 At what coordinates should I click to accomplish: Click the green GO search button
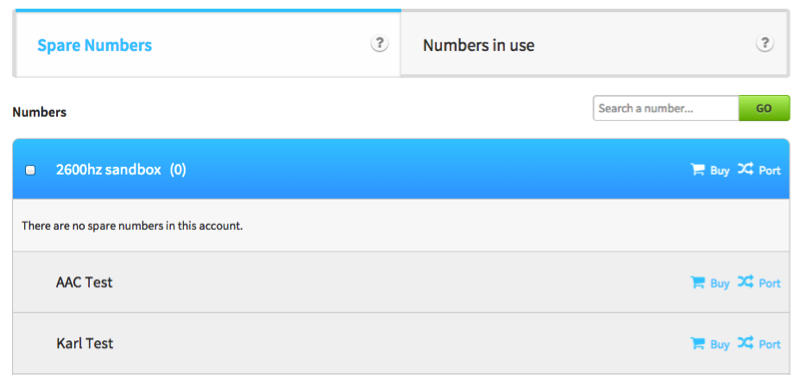pos(764,108)
